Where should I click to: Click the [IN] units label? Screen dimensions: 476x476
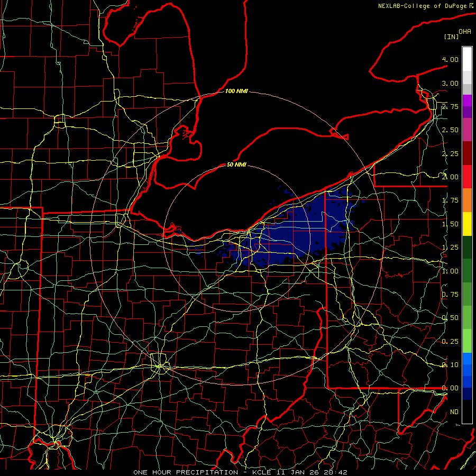point(452,36)
